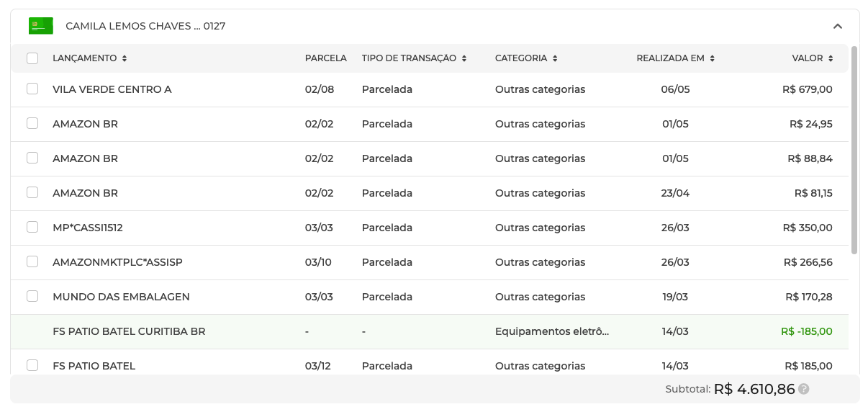Sort by Realizada Em arrows
Viewport: 868px width, 412px height.
click(x=712, y=58)
